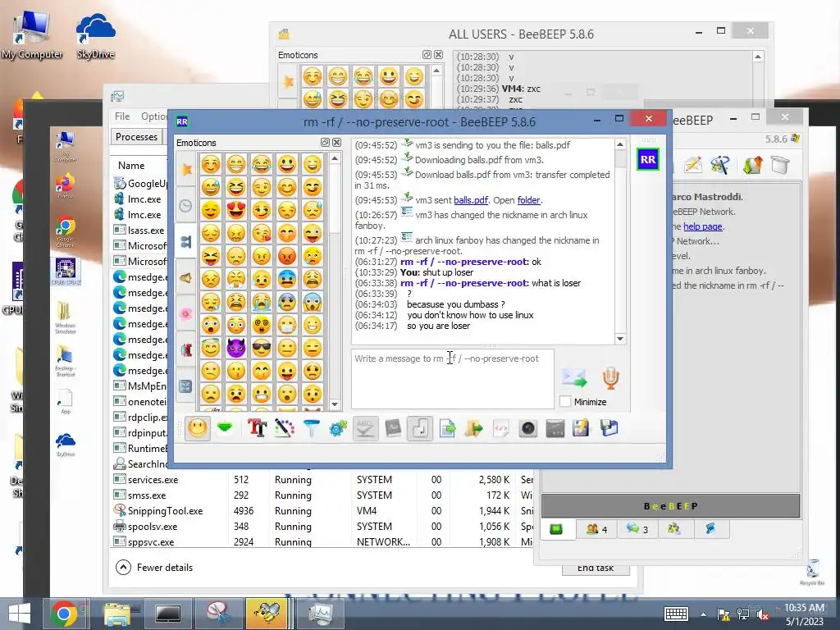Select the favorites star emoticon tab
Image resolution: width=840 pixels, height=630 pixels.
186,169
